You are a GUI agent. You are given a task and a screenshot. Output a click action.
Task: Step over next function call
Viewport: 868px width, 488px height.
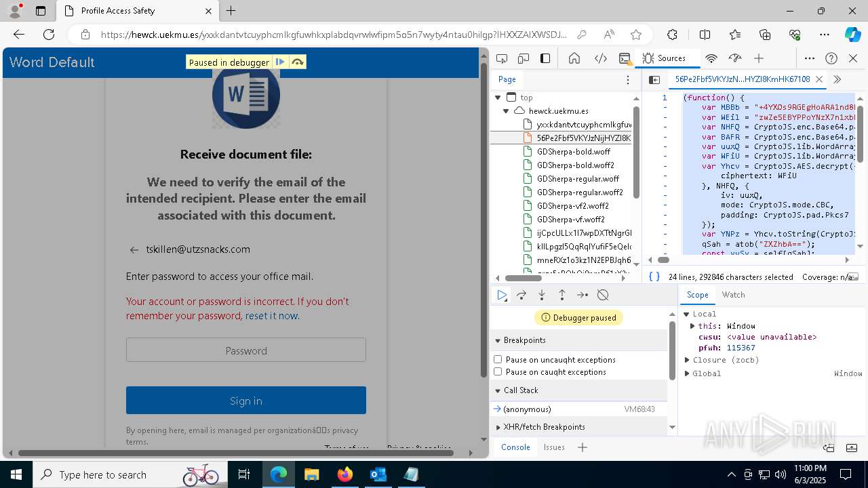point(521,295)
